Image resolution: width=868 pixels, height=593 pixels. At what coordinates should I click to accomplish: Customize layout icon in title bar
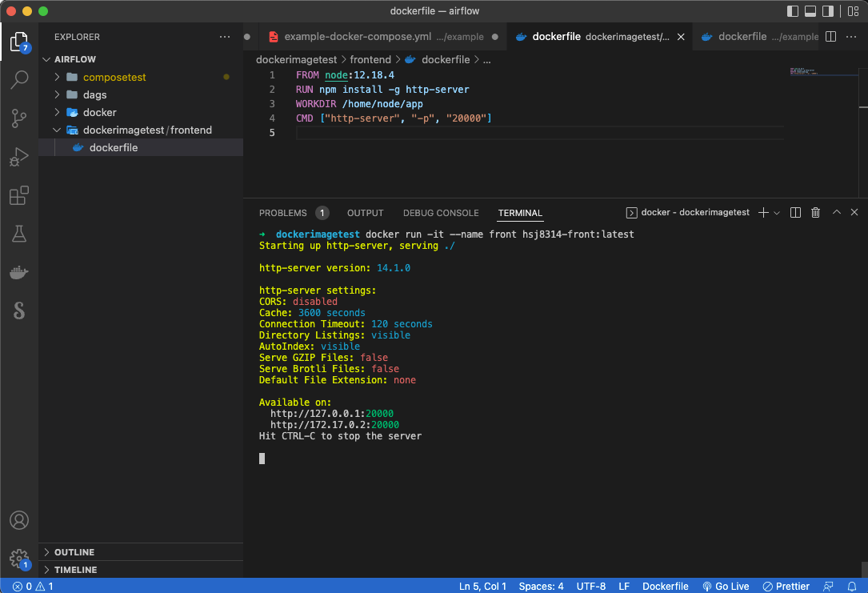click(853, 11)
